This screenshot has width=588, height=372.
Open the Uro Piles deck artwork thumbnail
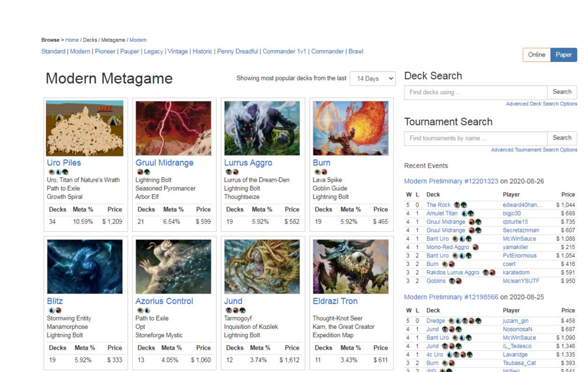(x=85, y=128)
